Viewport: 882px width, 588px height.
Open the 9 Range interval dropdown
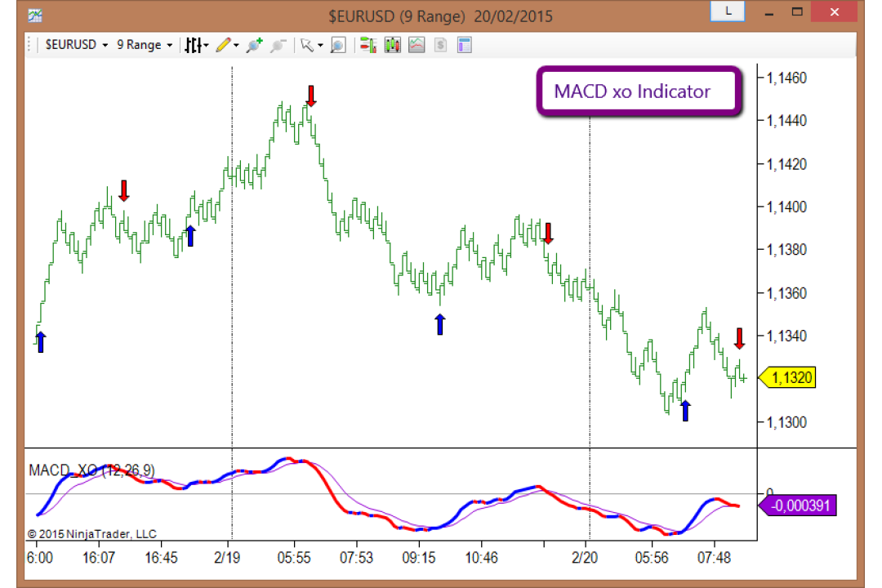click(x=144, y=45)
